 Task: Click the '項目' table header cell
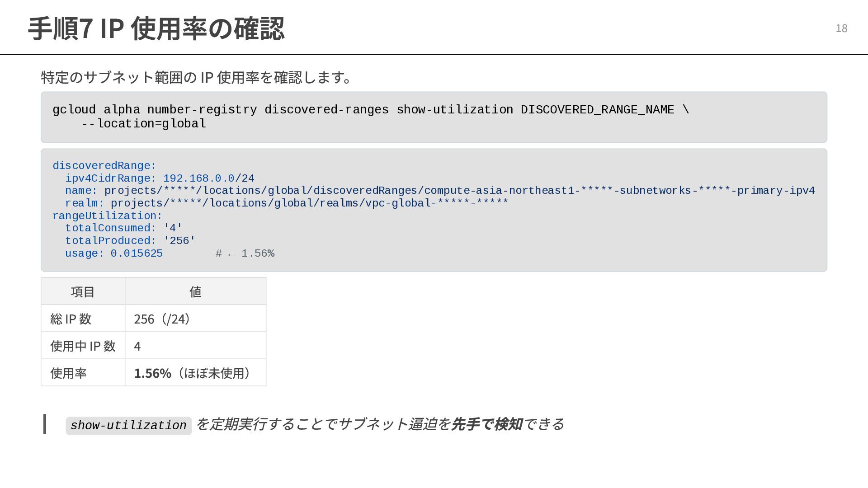click(x=83, y=291)
